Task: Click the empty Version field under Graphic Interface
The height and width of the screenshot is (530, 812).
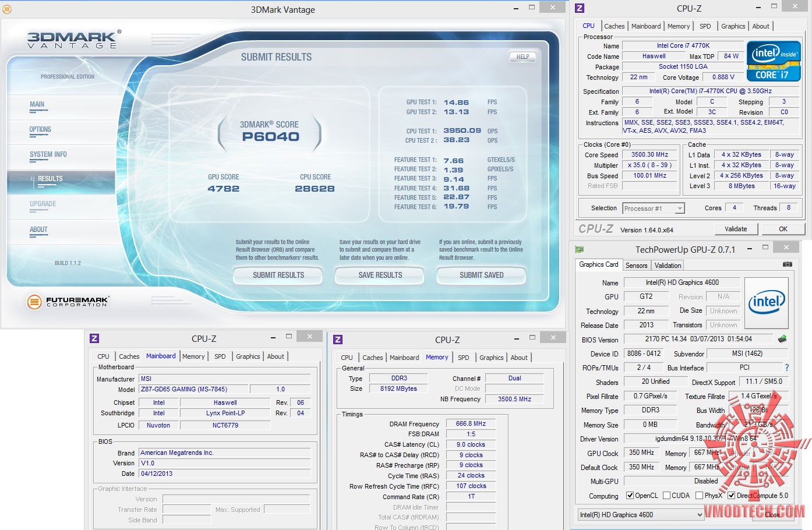Action: 235,499
